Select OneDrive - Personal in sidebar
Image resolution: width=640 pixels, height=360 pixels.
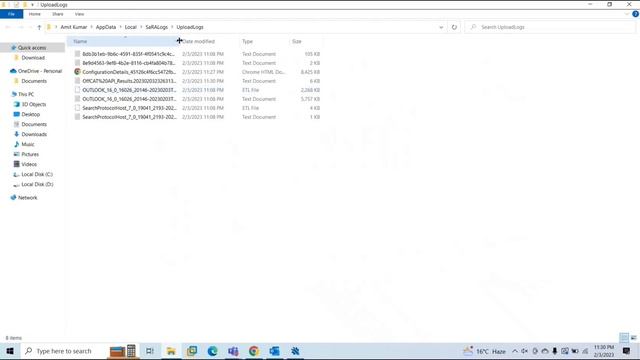click(40, 71)
